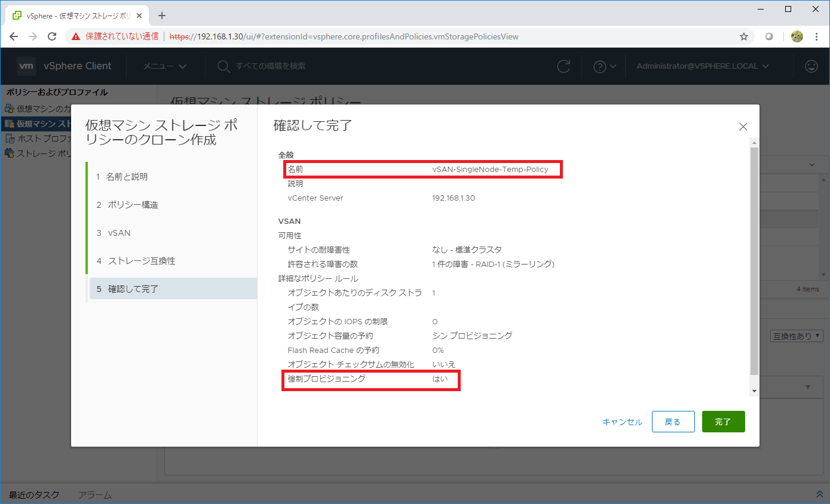This screenshot has height=504, width=830.
Task: Open the help question mark menu
Action: (604, 66)
